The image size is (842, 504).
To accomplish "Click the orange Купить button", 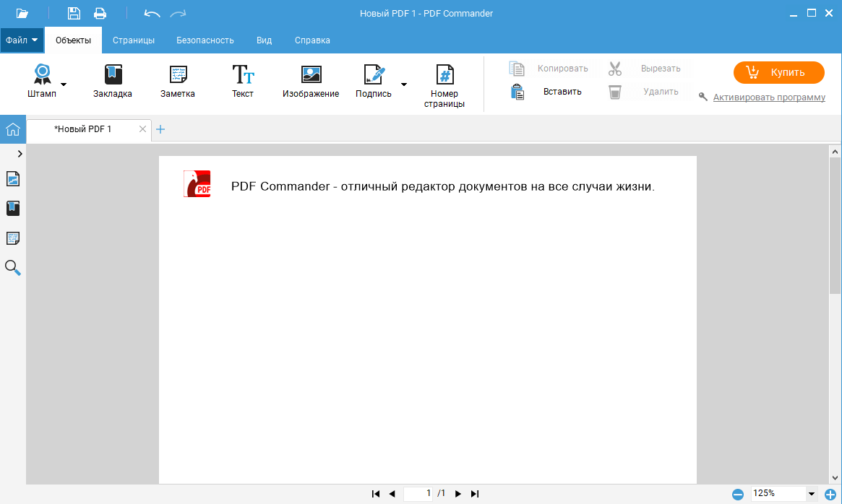I will pyautogui.click(x=778, y=72).
